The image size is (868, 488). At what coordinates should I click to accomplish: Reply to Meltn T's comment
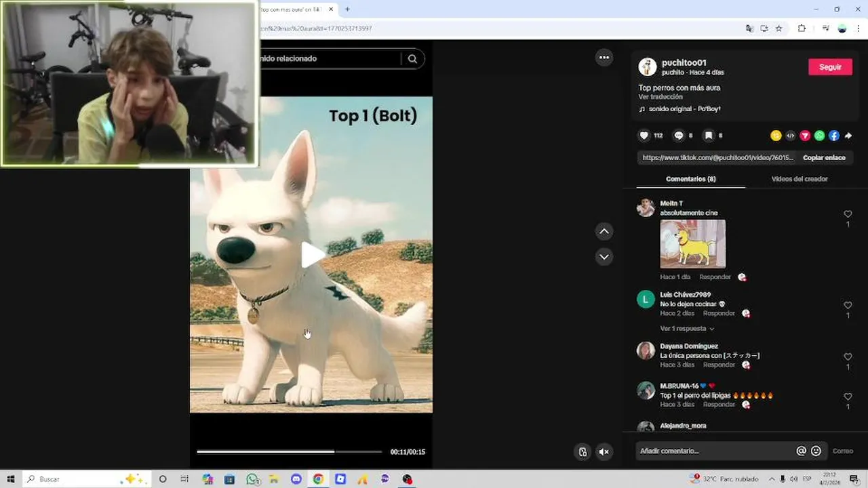(715, 277)
